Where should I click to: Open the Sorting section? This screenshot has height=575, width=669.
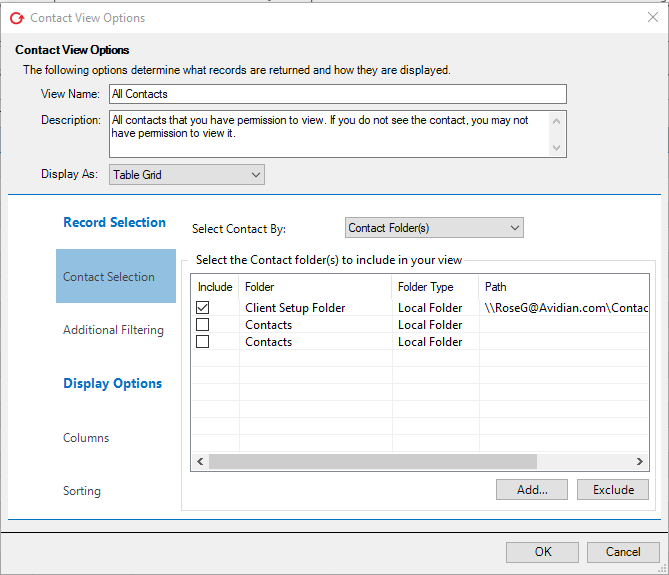(82, 491)
